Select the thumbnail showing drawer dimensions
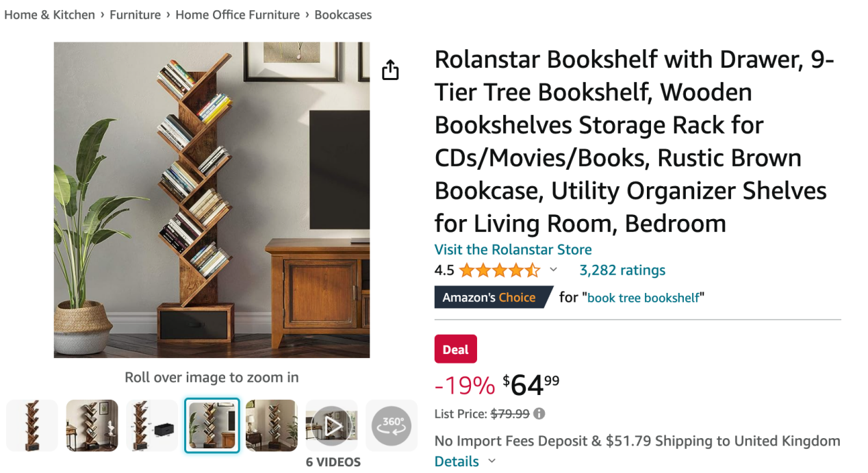The width and height of the screenshot is (868, 473). point(152,425)
